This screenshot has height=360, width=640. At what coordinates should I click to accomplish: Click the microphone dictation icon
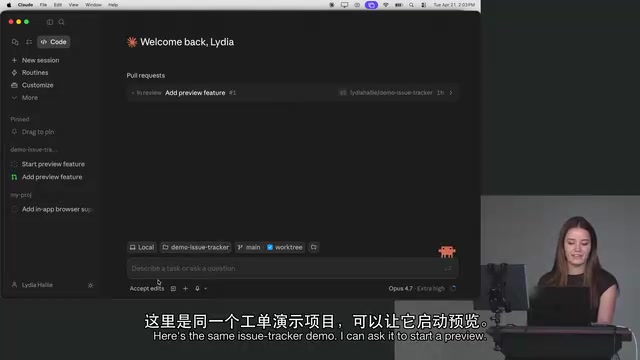coord(197,289)
